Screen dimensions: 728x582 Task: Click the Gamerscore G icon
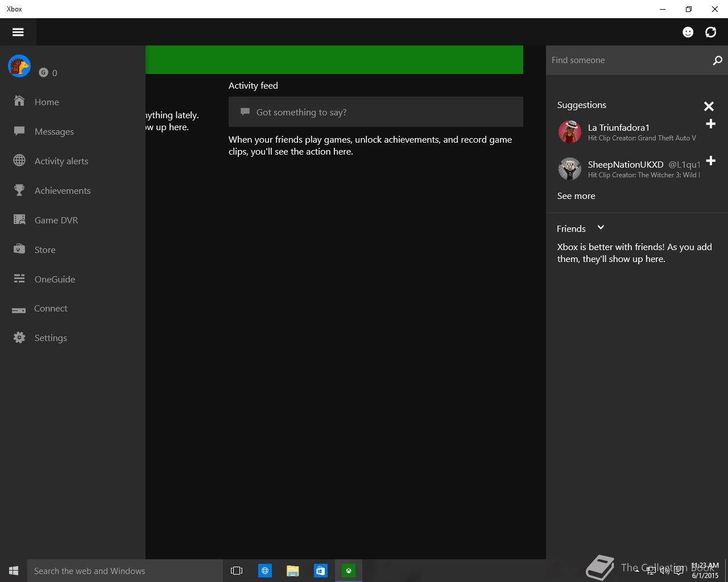click(x=43, y=73)
